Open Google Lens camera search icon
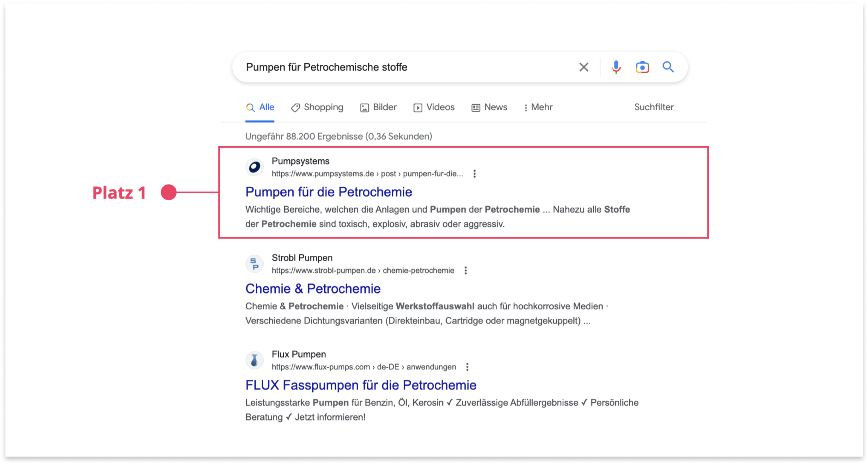The image size is (868, 464). pyautogui.click(x=642, y=67)
